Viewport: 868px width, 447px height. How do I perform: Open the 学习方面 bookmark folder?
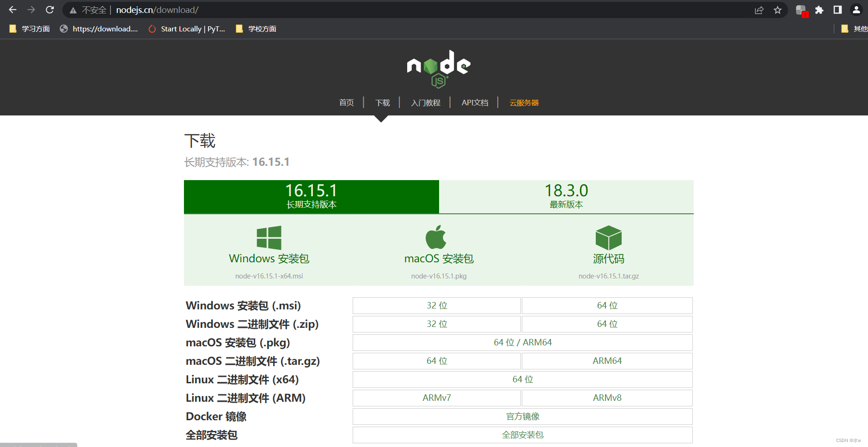[x=30, y=29]
